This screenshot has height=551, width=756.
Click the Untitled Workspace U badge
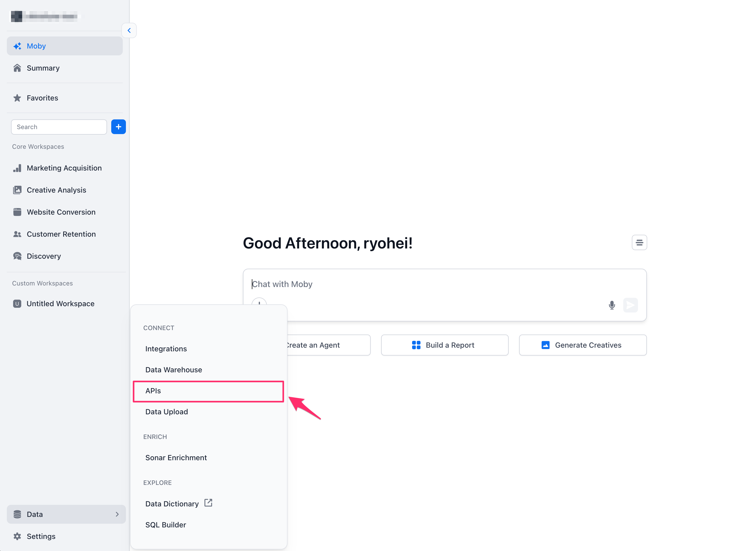point(17,304)
